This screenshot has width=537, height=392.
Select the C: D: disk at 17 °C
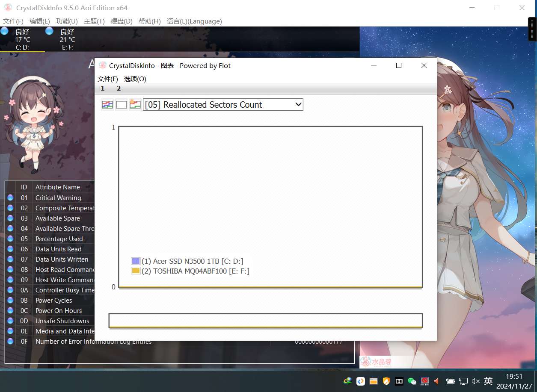coord(22,39)
